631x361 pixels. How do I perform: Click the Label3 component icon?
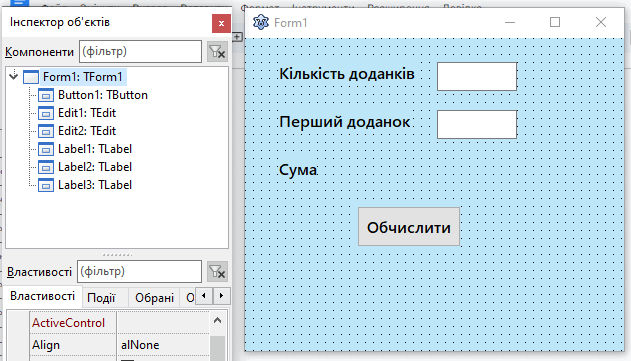(x=46, y=186)
